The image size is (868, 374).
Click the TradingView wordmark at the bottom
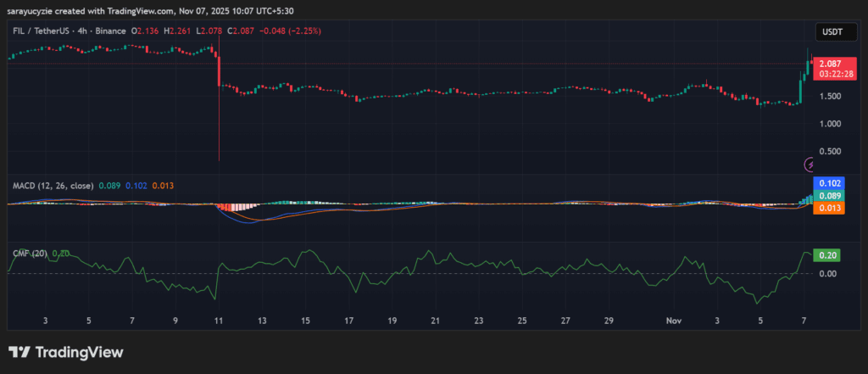coord(79,352)
